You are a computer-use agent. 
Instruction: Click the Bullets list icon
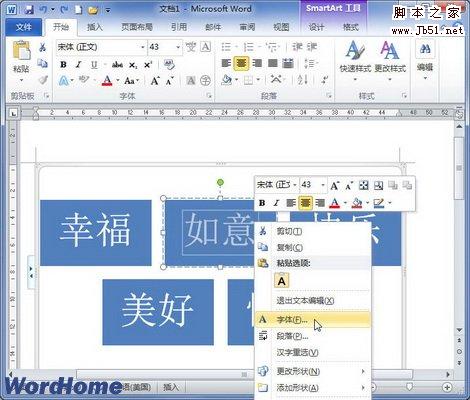pyautogui.click(x=226, y=47)
